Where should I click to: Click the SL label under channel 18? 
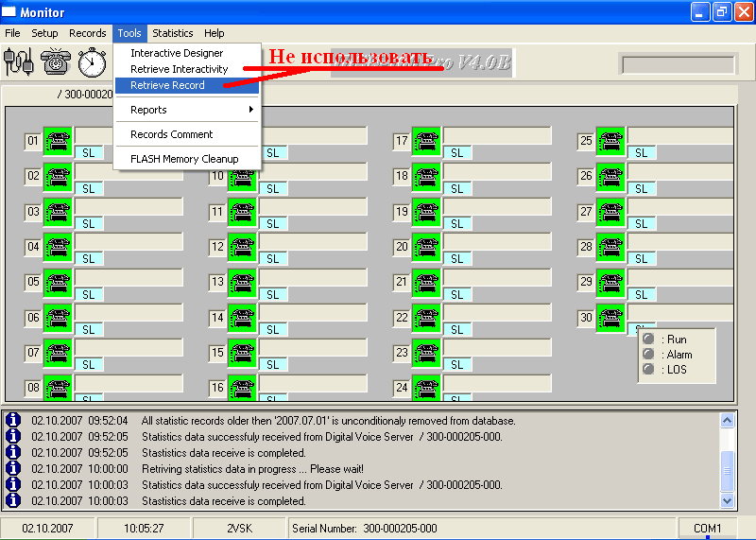[x=457, y=188]
